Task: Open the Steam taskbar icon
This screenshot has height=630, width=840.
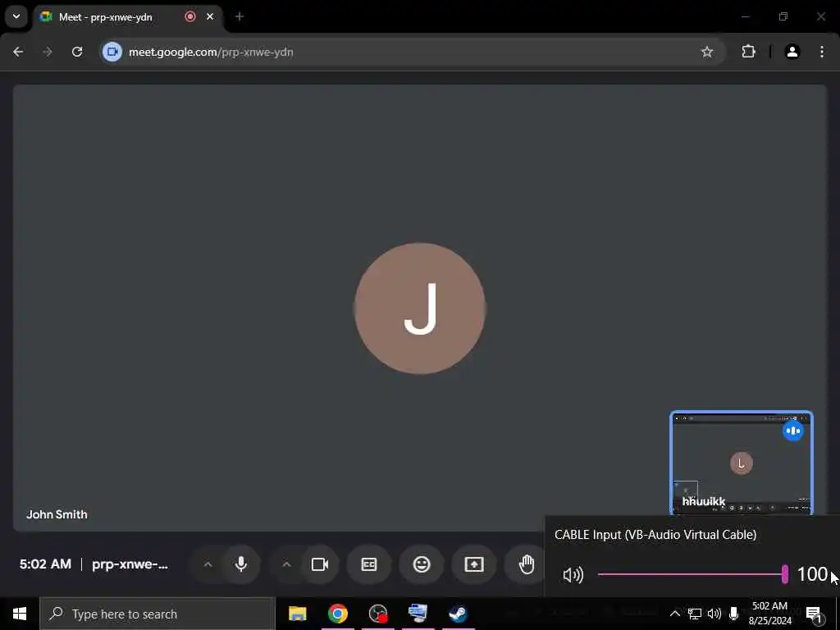Action: click(458, 614)
